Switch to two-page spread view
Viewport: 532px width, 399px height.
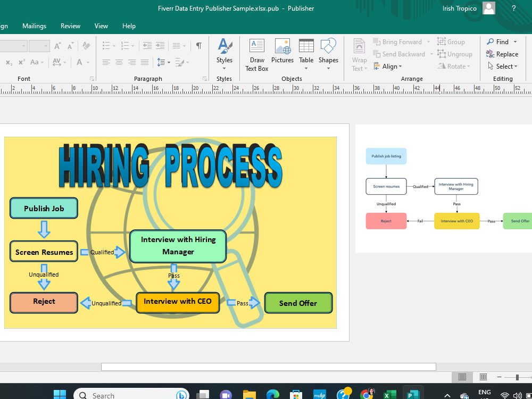[x=483, y=377]
